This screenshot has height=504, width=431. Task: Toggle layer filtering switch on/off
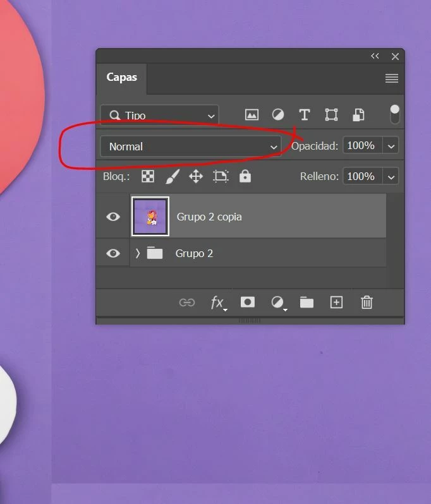[x=394, y=114]
